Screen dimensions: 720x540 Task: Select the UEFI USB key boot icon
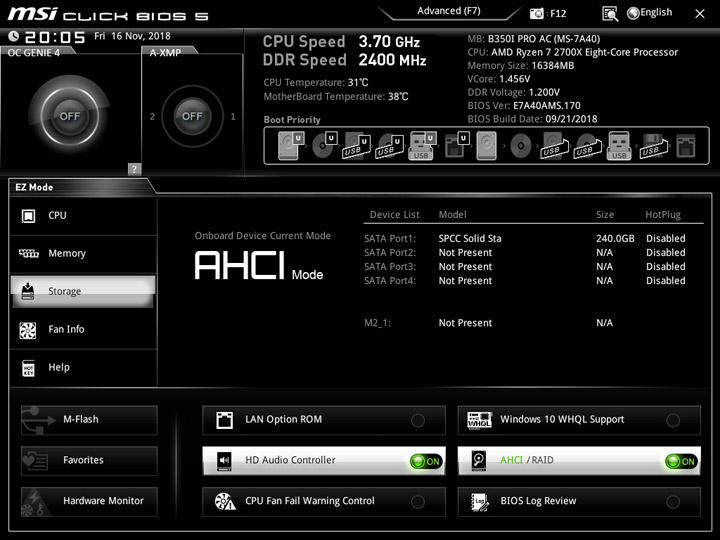[x=422, y=146]
